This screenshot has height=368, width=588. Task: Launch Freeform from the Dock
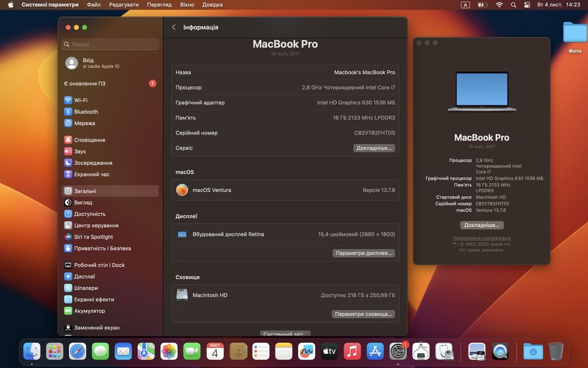click(306, 352)
